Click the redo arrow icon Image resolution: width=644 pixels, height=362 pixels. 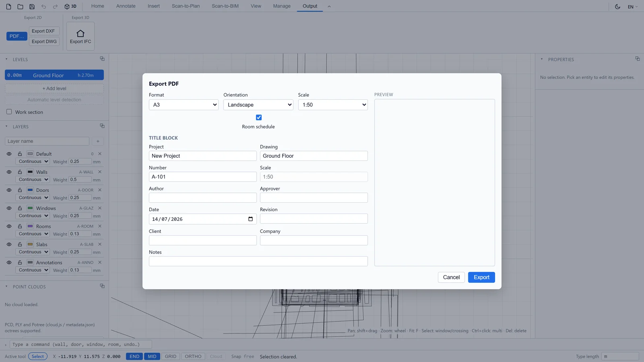click(x=55, y=6)
